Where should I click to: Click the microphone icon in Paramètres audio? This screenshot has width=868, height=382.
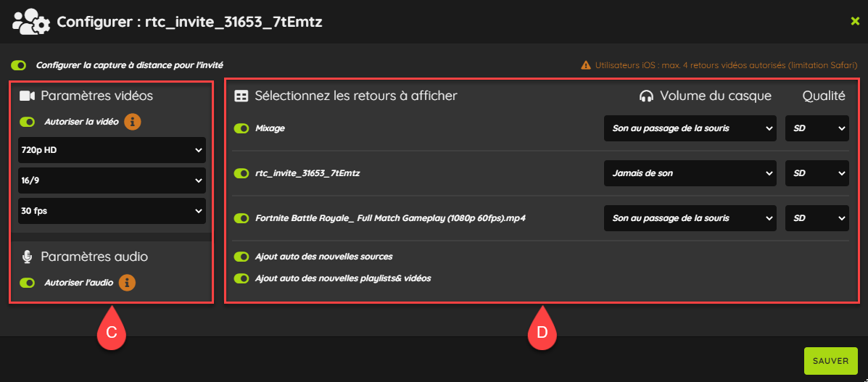coord(27,257)
